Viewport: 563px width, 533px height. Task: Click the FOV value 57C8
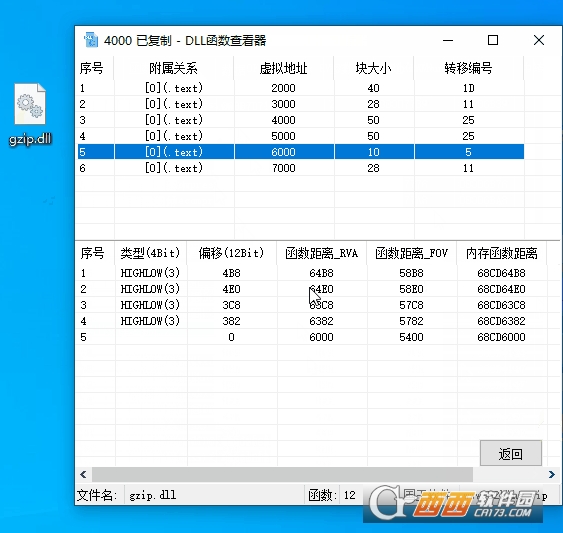pos(411,305)
